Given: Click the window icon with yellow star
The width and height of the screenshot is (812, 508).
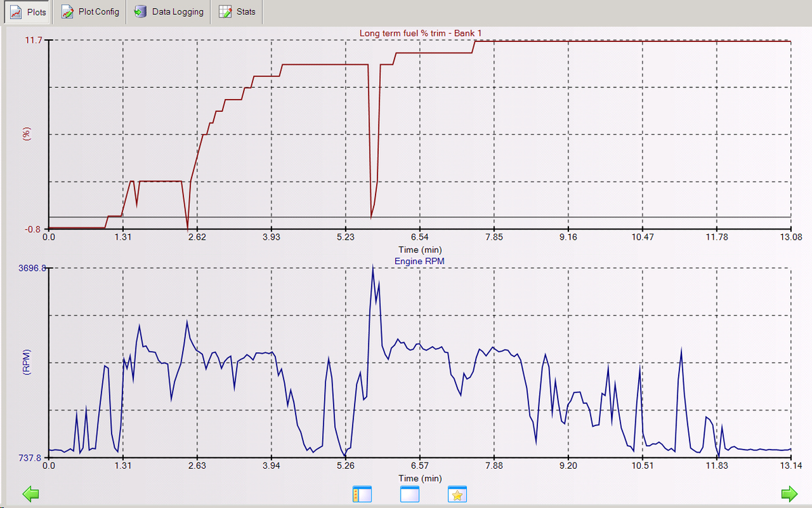Looking at the screenshot, I should point(457,494).
